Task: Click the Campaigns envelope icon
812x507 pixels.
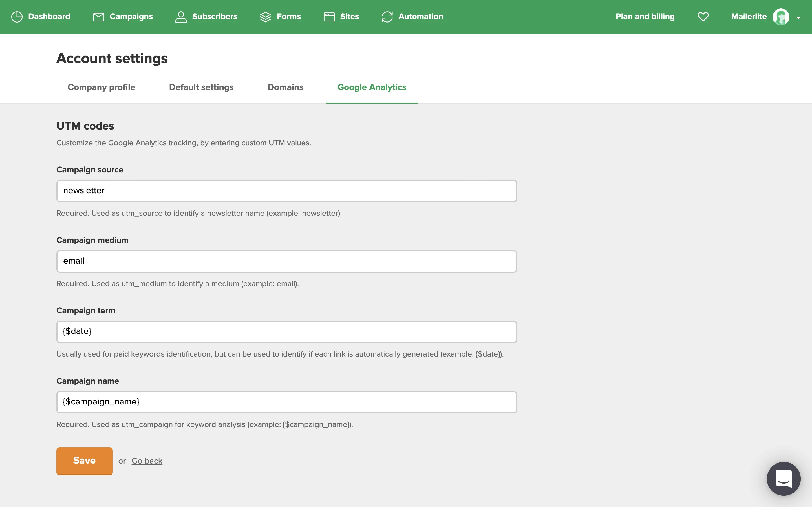Action: [98, 17]
